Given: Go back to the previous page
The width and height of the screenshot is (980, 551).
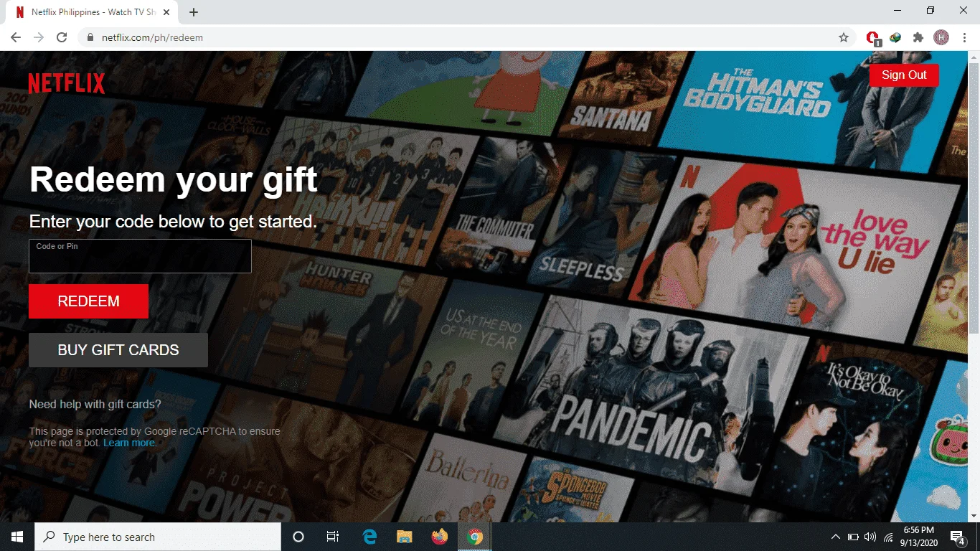Looking at the screenshot, I should tap(16, 37).
